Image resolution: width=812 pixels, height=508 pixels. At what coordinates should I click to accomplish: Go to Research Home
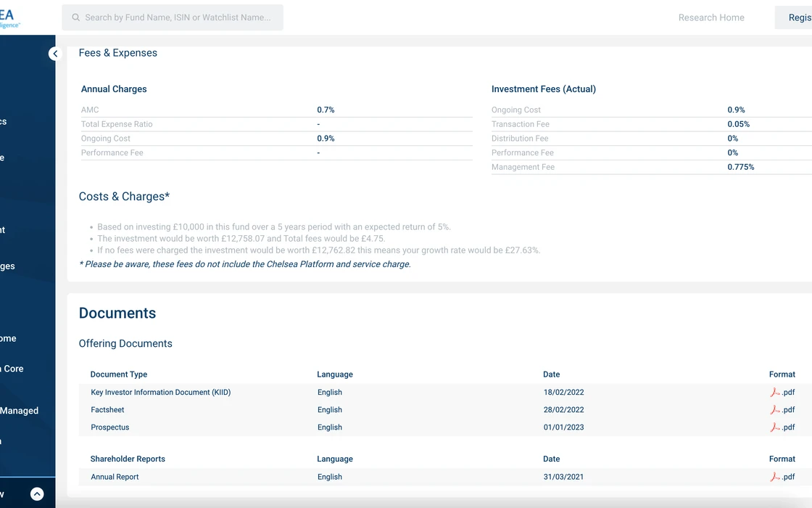(711, 17)
